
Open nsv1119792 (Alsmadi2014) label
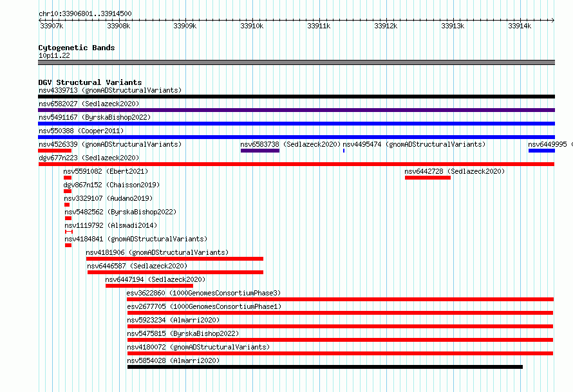click(111, 225)
